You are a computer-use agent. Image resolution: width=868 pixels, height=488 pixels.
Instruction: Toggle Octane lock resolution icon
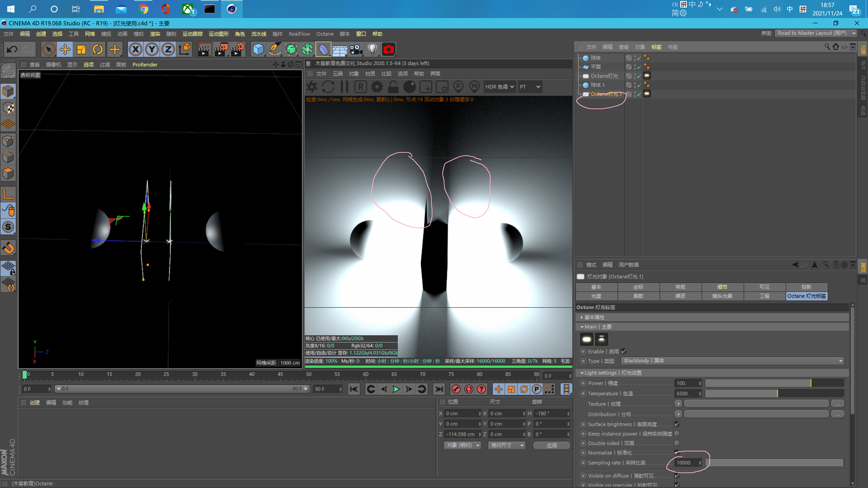pyautogui.click(x=393, y=87)
